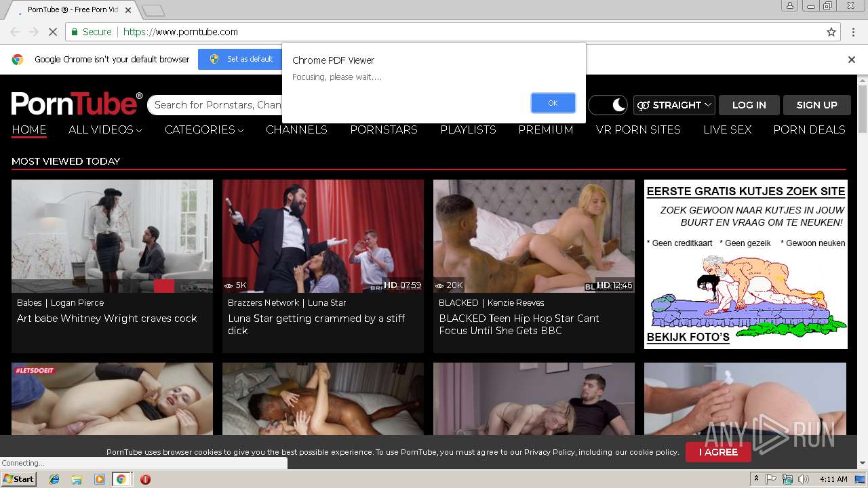The height and width of the screenshot is (488, 868).
Task: Open the Luna Star link
Action: (x=327, y=303)
